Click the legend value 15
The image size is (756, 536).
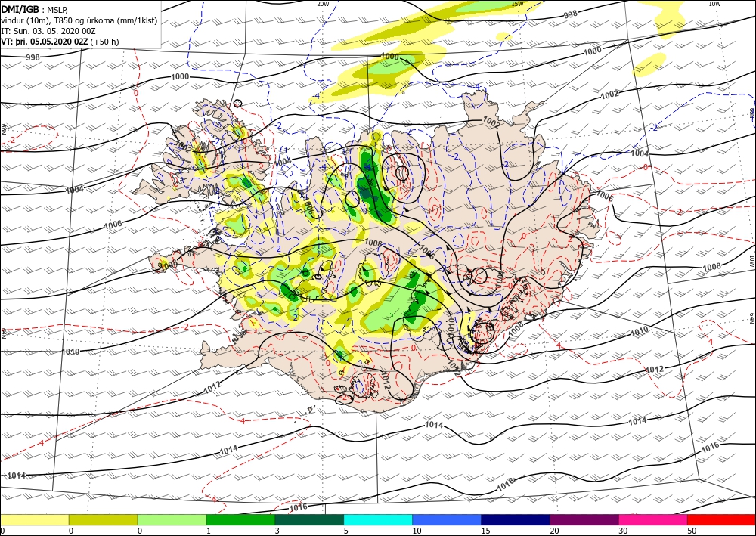click(485, 531)
